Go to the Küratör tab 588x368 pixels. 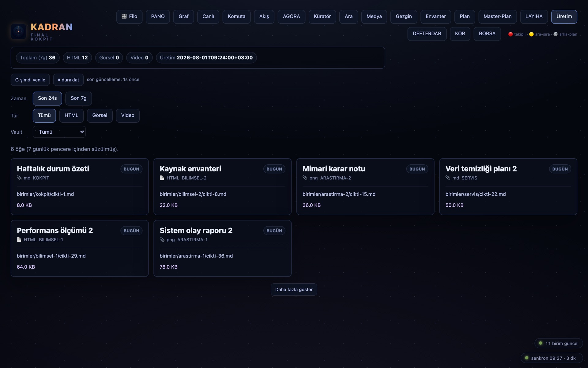click(322, 17)
